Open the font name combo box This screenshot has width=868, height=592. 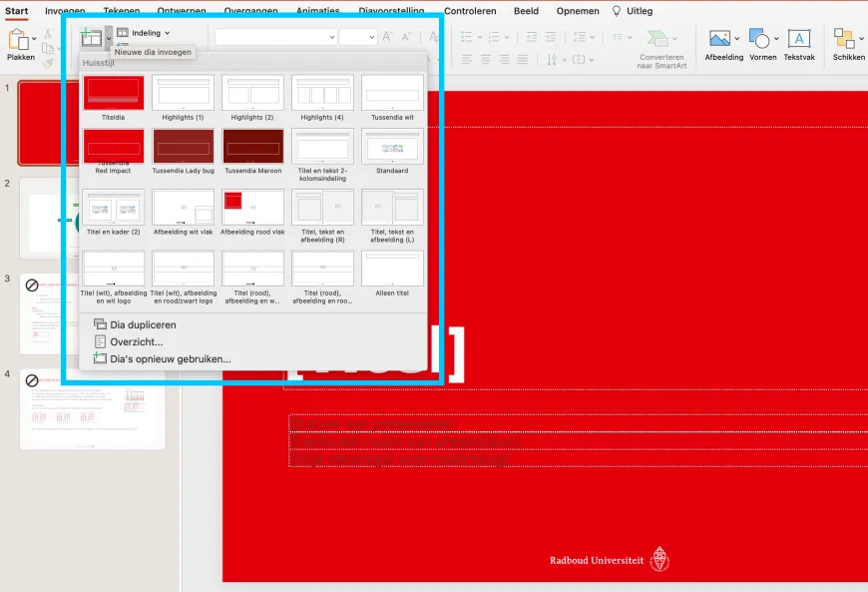[275, 37]
